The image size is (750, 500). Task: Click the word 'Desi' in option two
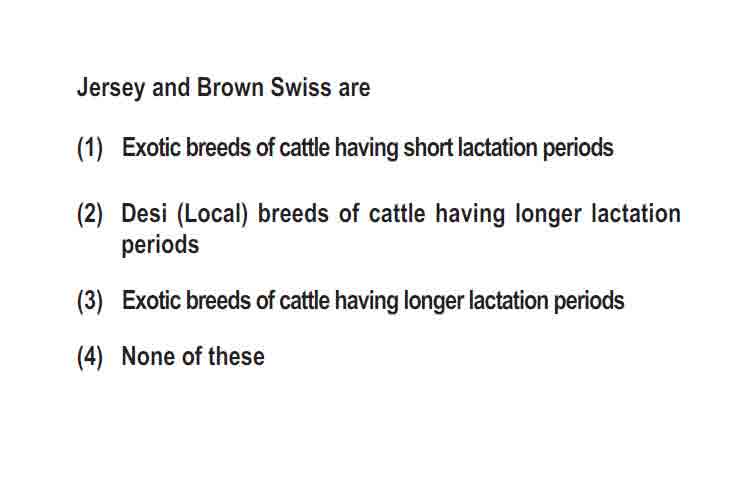pyautogui.click(x=144, y=213)
